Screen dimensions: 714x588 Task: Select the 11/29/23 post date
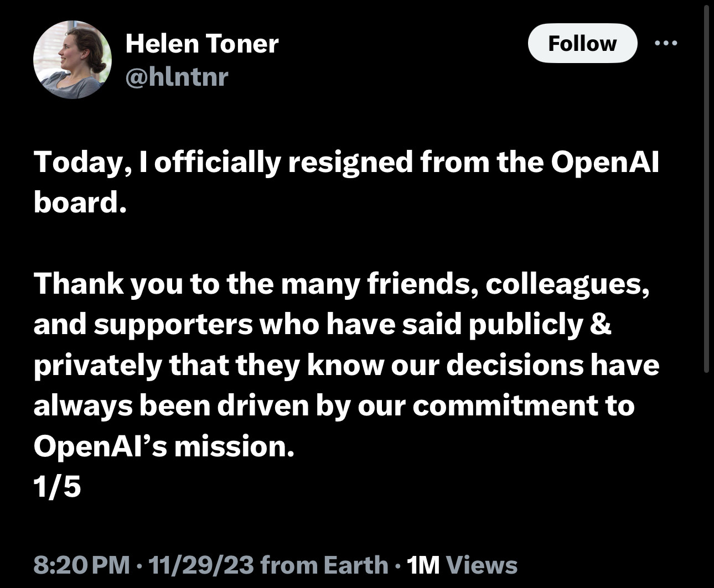click(x=201, y=565)
